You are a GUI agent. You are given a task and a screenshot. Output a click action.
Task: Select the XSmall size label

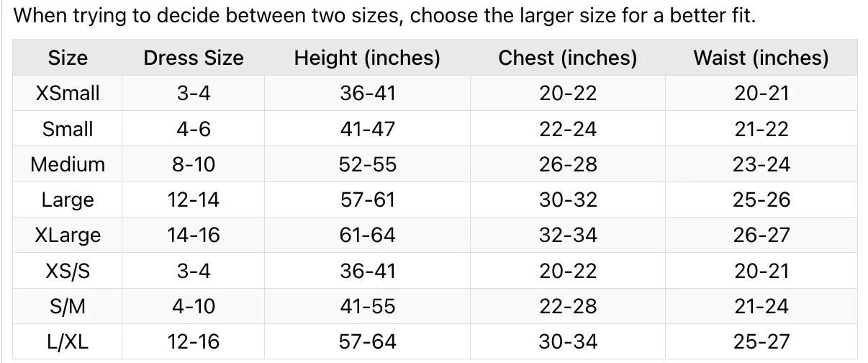pos(68,93)
